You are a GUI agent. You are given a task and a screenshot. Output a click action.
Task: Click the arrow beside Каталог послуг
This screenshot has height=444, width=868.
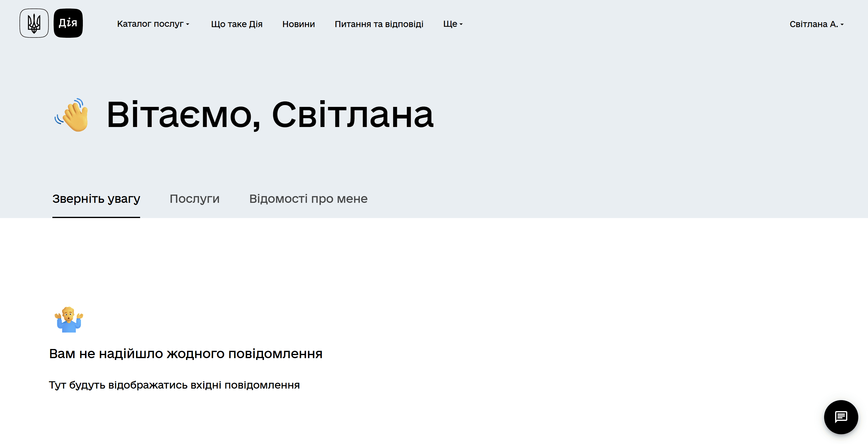pyautogui.click(x=188, y=25)
